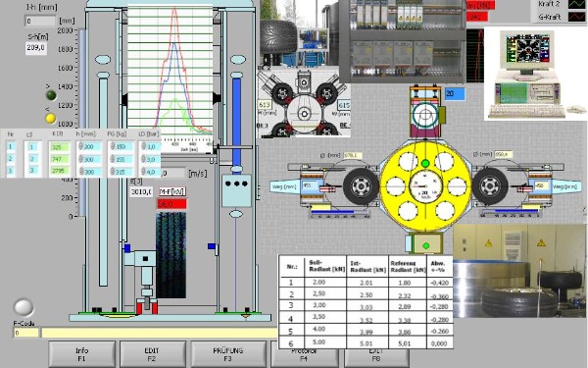This screenshot has width=588, height=368.
Task: Click the EDIT F2 button
Action: (x=152, y=354)
